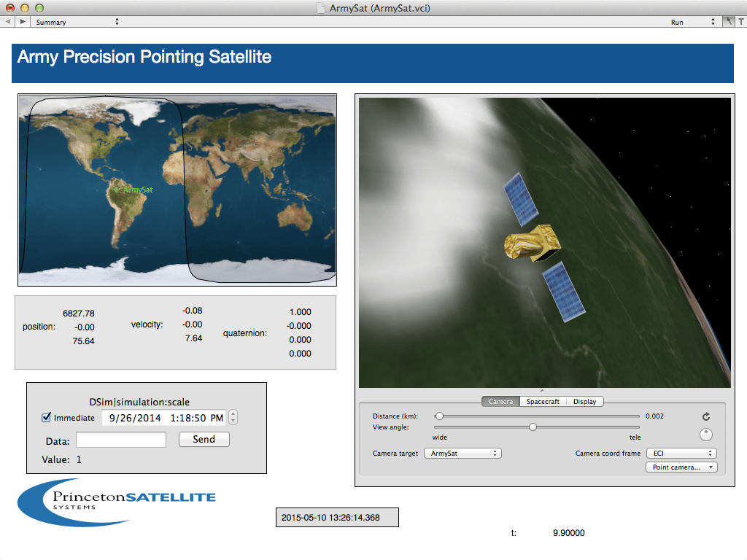Click the reset camera circular arrow icon

[x=705, y=417]
